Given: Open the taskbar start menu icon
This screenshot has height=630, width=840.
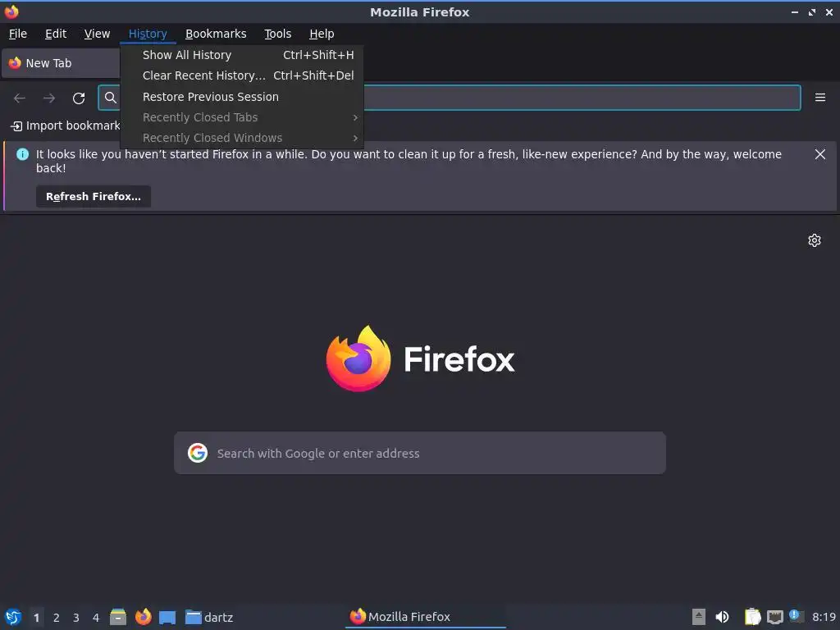Looking at the screenshot, I should 13,617.
